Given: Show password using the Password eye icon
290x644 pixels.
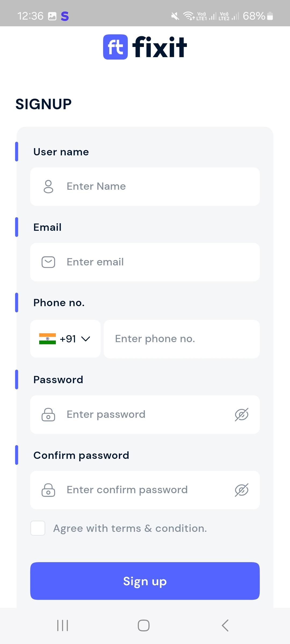Looking at the screenshot, I should click(242, 415).
